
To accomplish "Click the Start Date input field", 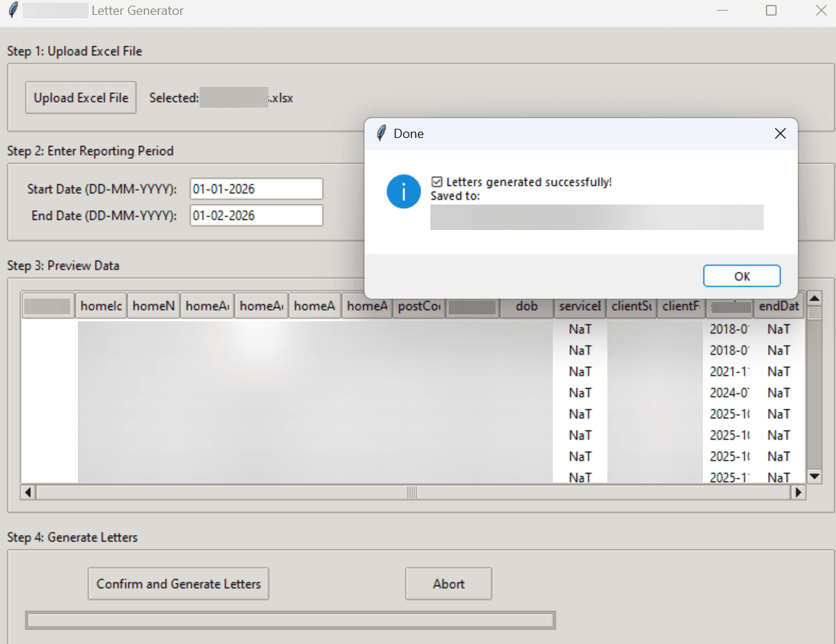I will coord(256,188).
